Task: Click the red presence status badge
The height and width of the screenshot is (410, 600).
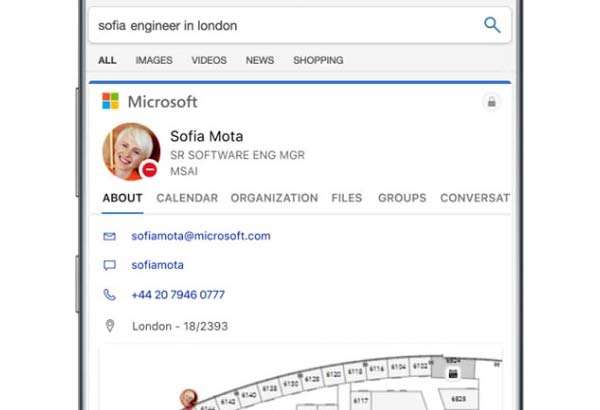Action: (150, 170)
